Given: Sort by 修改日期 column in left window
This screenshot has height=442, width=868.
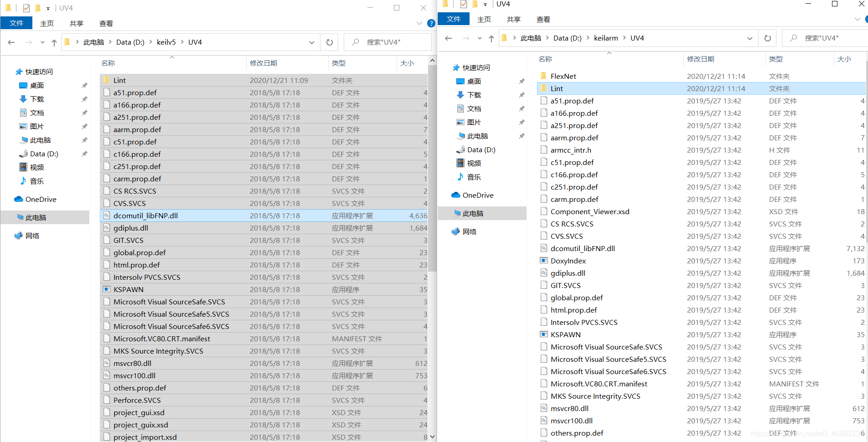Looking at the screenshot, I should [263, 63].
